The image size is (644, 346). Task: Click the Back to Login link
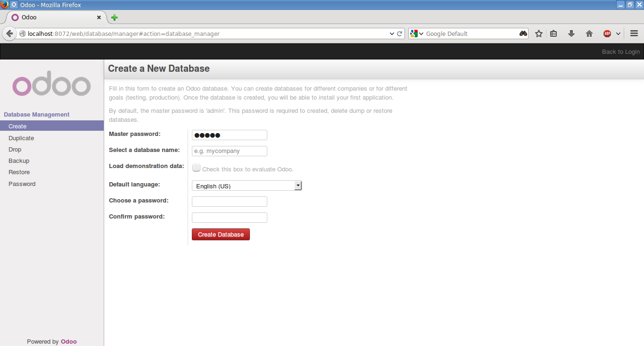621,51
